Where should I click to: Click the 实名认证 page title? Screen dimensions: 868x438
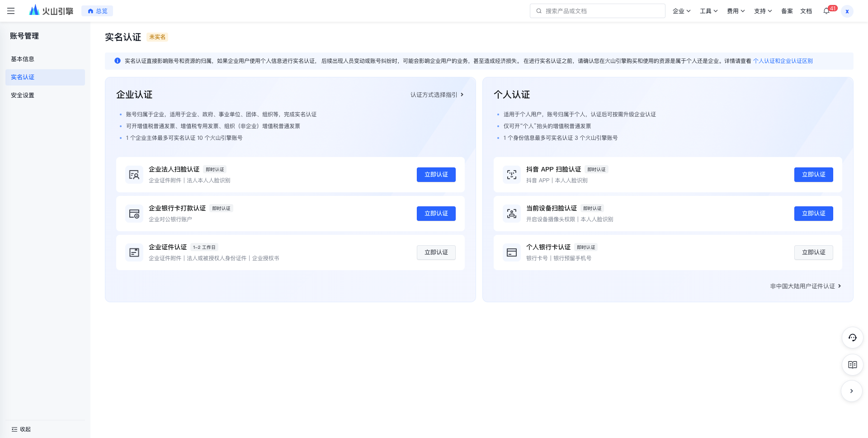pos(123,37)
